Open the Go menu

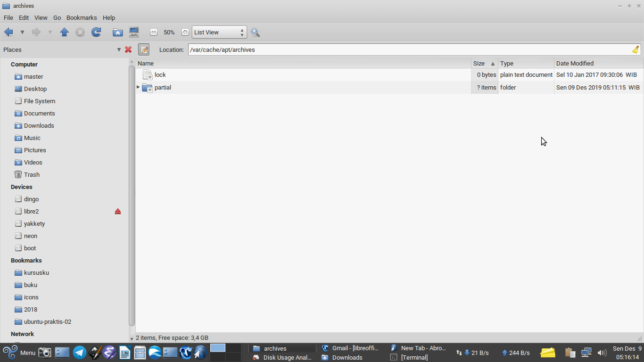(x=57, y=17)
